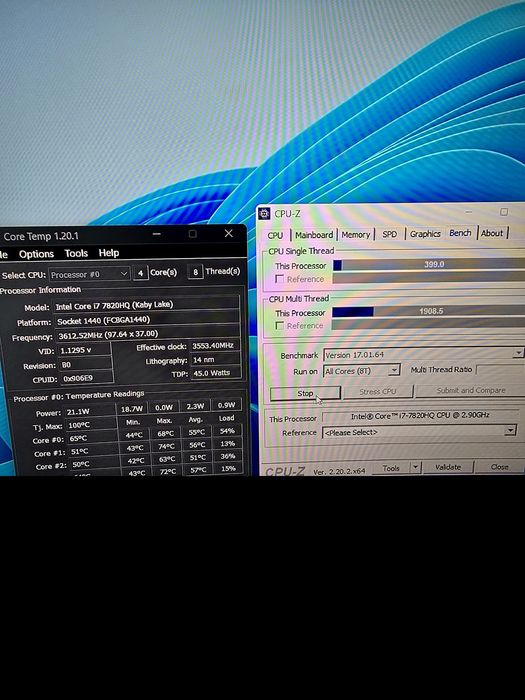
Task: Click the CPU-Z Close button
Action: tap(500, 467)
